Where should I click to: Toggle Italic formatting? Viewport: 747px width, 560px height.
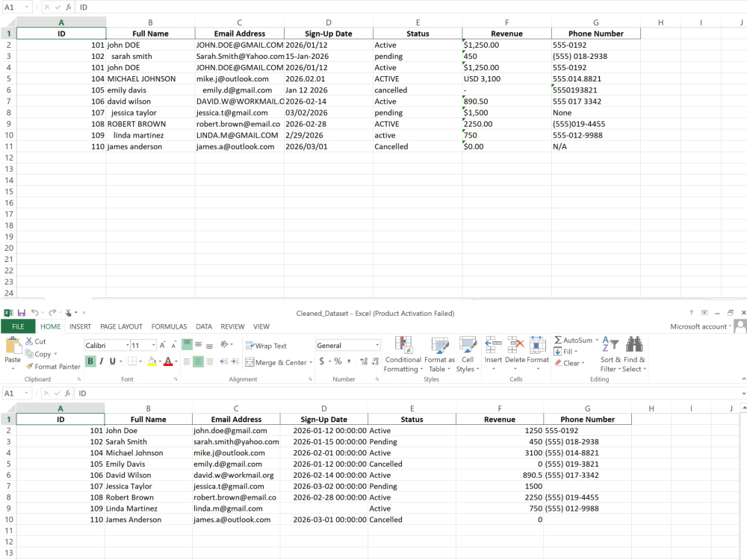tap(102, 361)
